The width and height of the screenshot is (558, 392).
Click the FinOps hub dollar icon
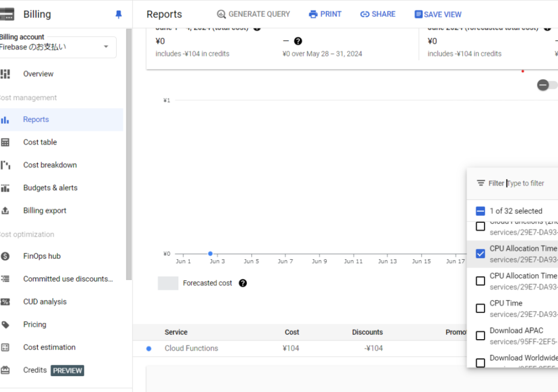5,256
